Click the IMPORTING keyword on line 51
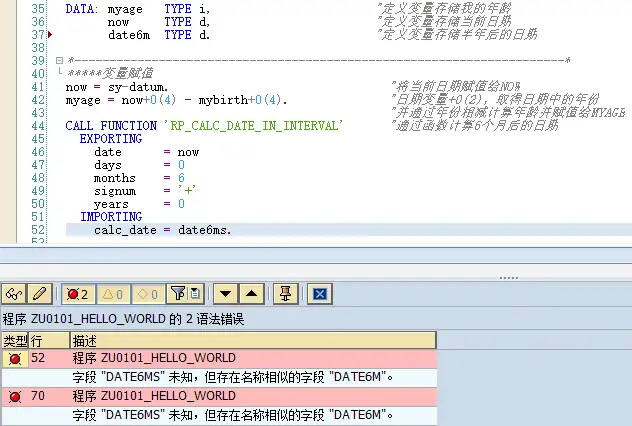 tap(111, 217)
